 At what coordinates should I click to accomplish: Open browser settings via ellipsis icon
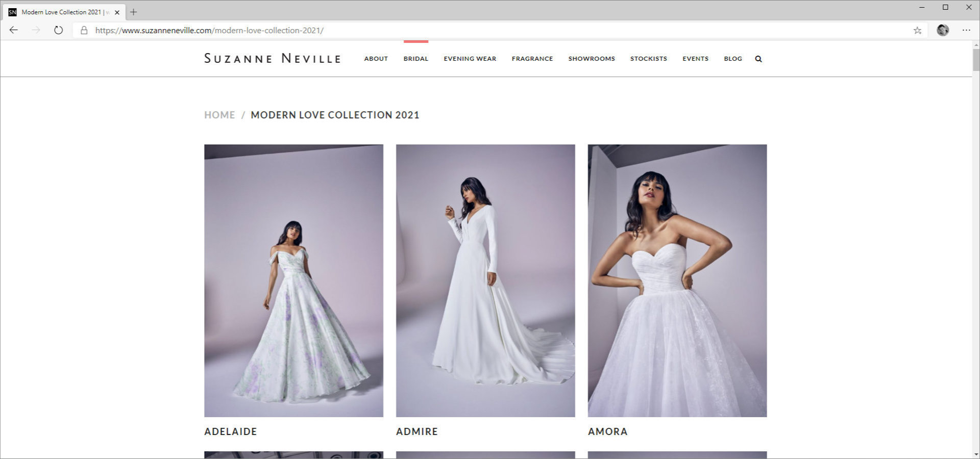click(x=966, y=30)
